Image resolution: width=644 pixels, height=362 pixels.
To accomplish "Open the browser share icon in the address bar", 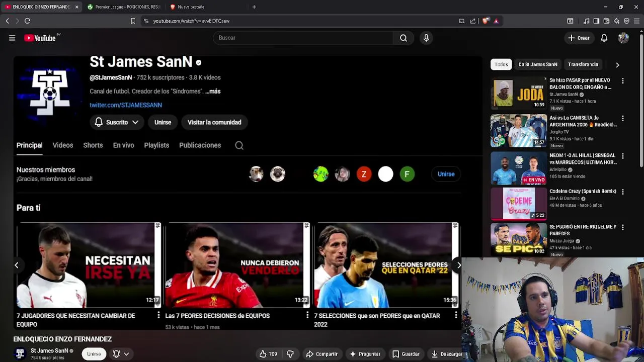I will coord(472,21).
